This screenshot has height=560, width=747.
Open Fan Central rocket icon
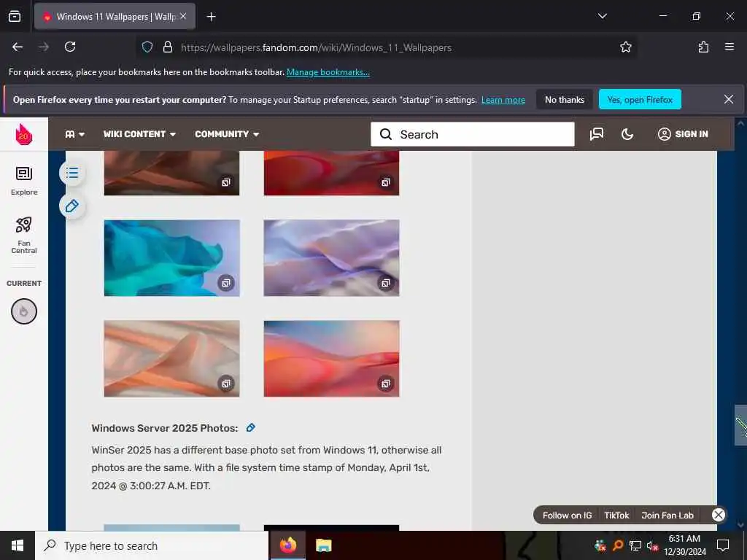[x=24, y=235]
